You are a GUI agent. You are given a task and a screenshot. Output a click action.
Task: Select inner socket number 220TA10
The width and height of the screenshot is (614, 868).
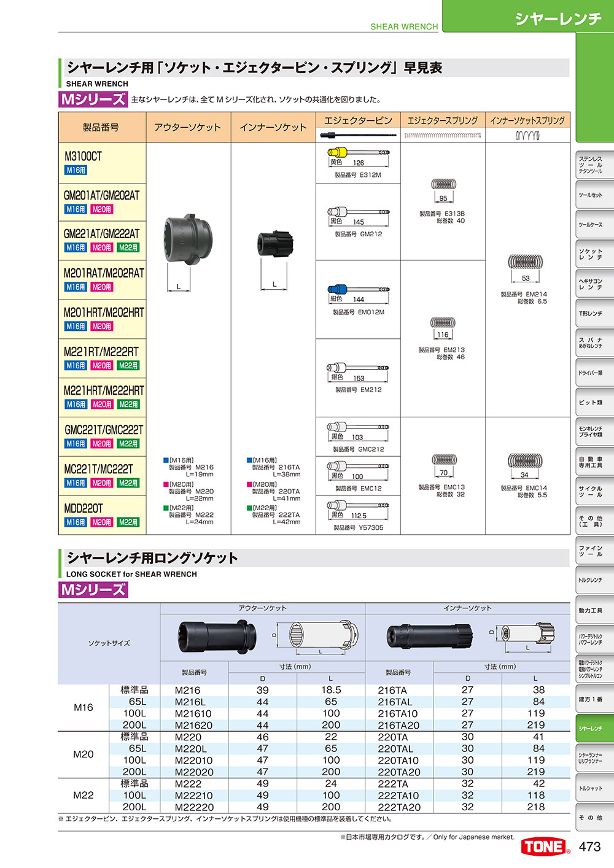pos(398,761)
